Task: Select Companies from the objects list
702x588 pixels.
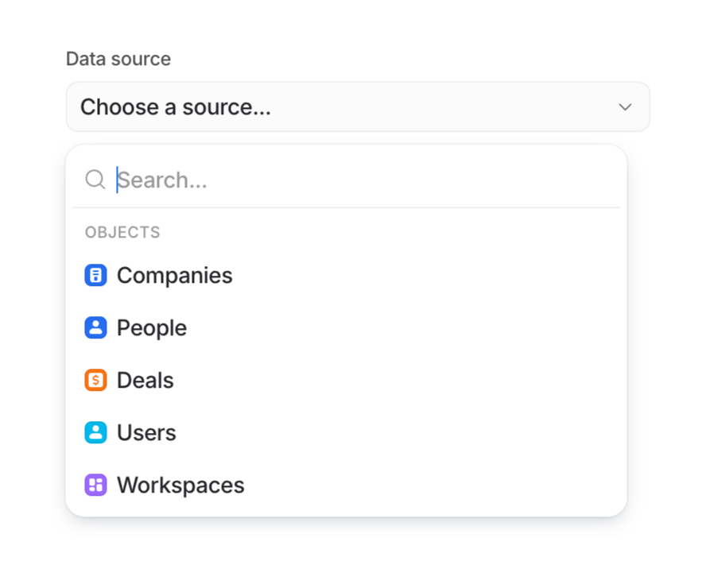Action: click(x=174, y=275)
